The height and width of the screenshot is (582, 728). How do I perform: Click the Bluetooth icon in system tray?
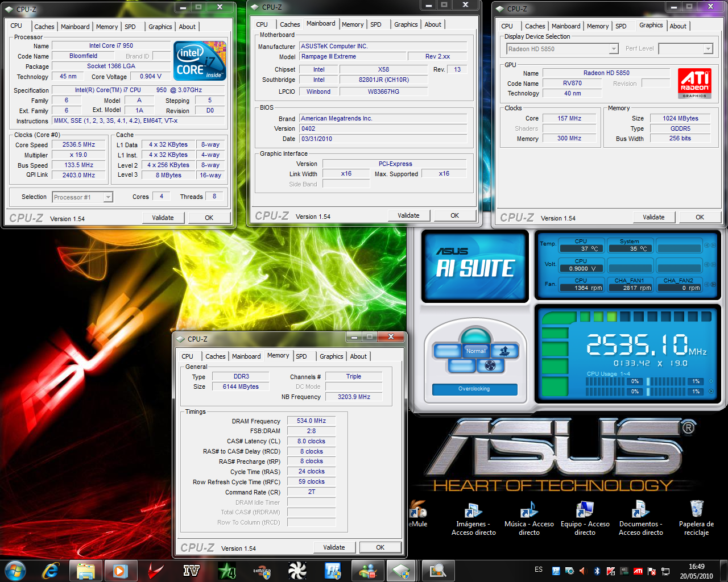[x=597, y=571]
